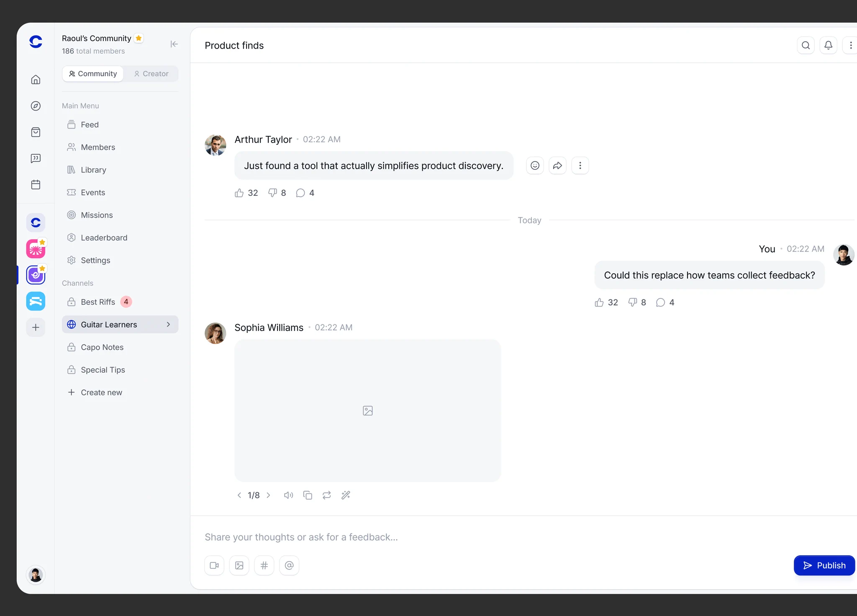Repost Sophia Williams' post
This screenshot has height=616, width=857.
(327, 495)
